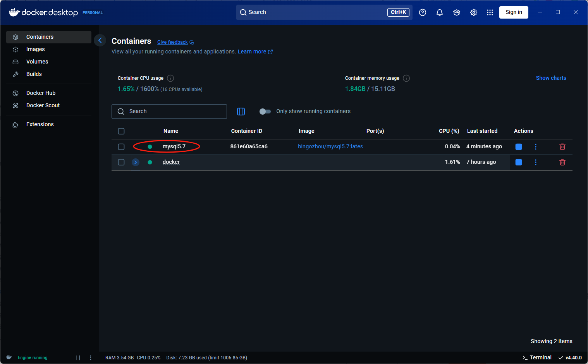Click the Engine running status
Viewport: 588px width, 364px height.
(33, 357)
